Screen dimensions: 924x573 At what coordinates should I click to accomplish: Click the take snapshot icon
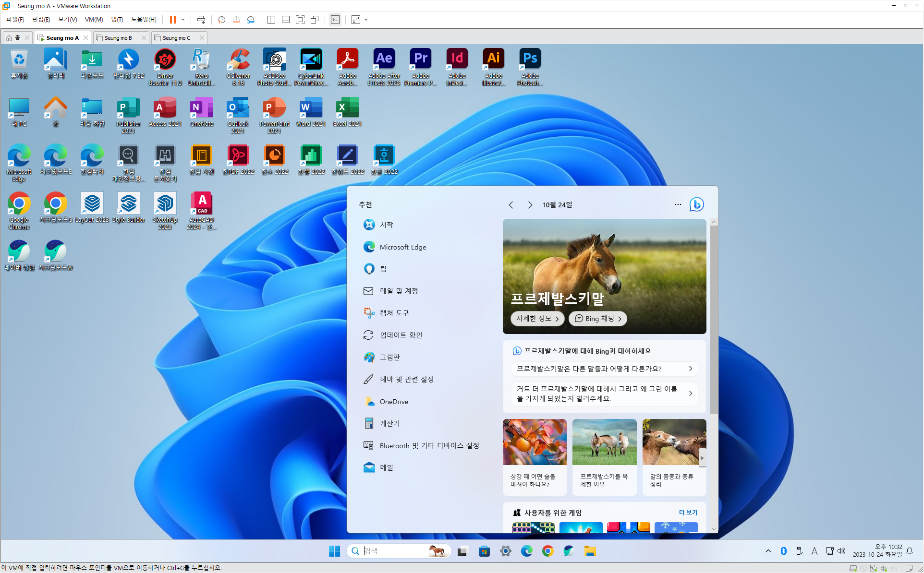(x=222, y=20)
